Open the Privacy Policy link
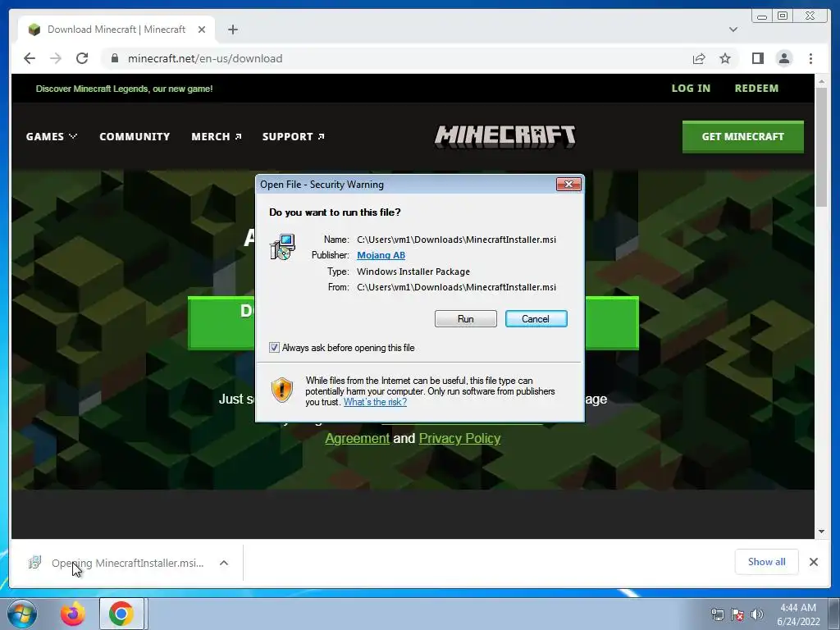 (x=459, y=438)
